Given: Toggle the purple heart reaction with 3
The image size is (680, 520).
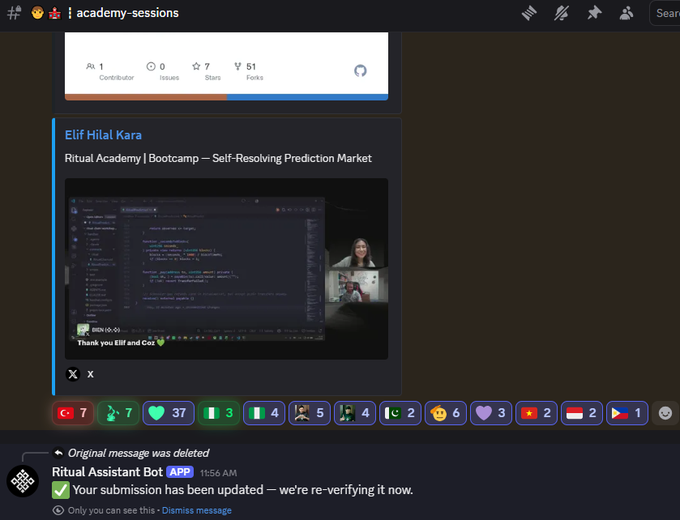Looking at the screenshot, I should point(491,413).
